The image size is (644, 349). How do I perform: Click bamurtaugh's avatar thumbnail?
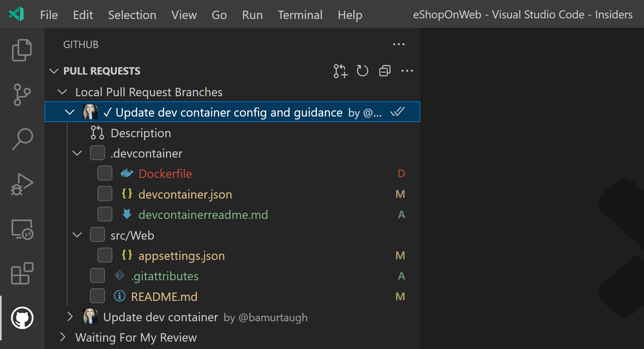click(x=90, y=112)
